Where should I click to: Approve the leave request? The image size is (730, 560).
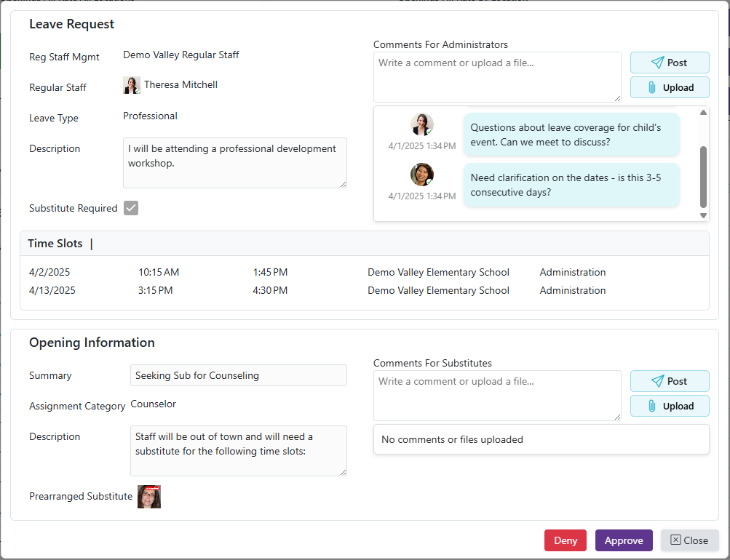point(624,540)
